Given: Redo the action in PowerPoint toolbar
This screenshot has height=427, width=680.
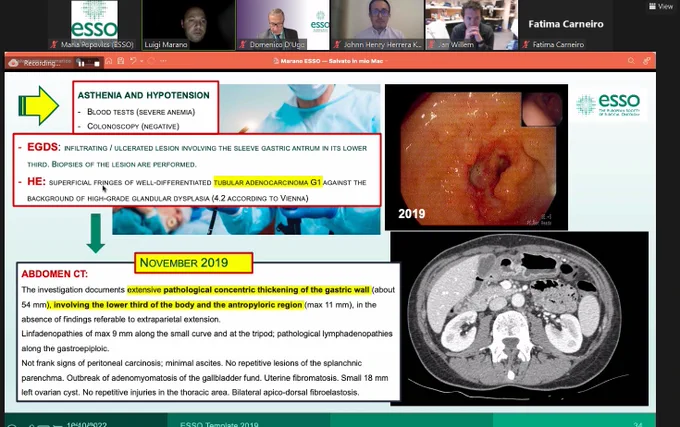Looking at the screenshot, I should click(151, 61).
